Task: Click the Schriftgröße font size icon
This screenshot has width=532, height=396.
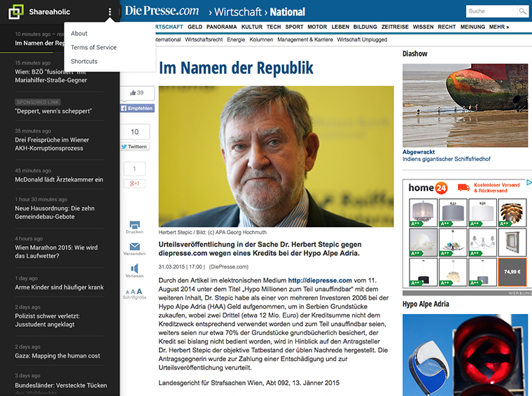Action: coord(134,292)
